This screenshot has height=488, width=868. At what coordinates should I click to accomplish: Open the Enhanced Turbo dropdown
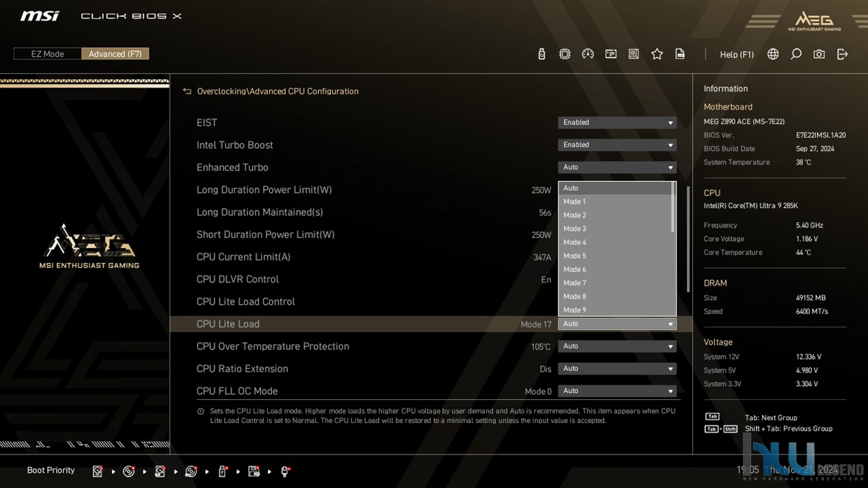click(617, 167)
